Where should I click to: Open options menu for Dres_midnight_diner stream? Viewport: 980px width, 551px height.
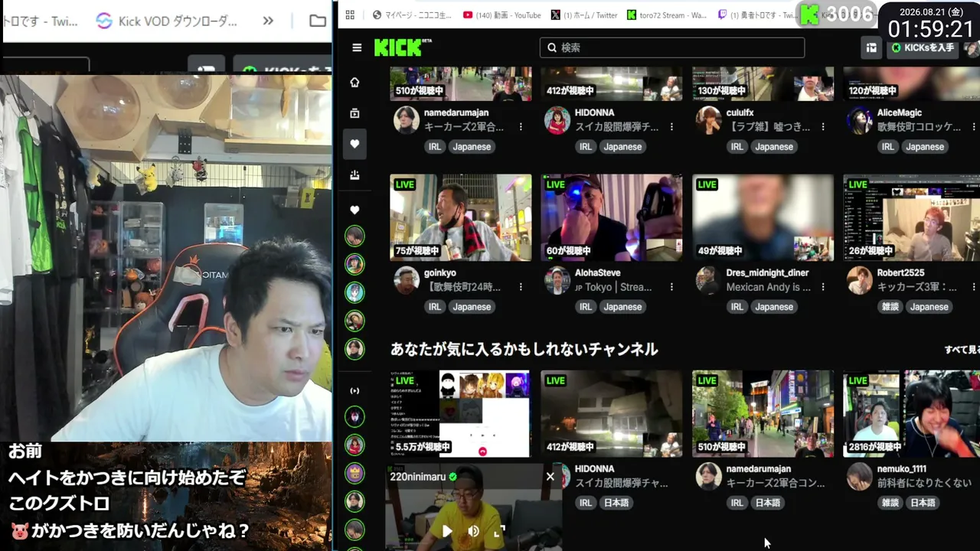[x=823, y=287]
